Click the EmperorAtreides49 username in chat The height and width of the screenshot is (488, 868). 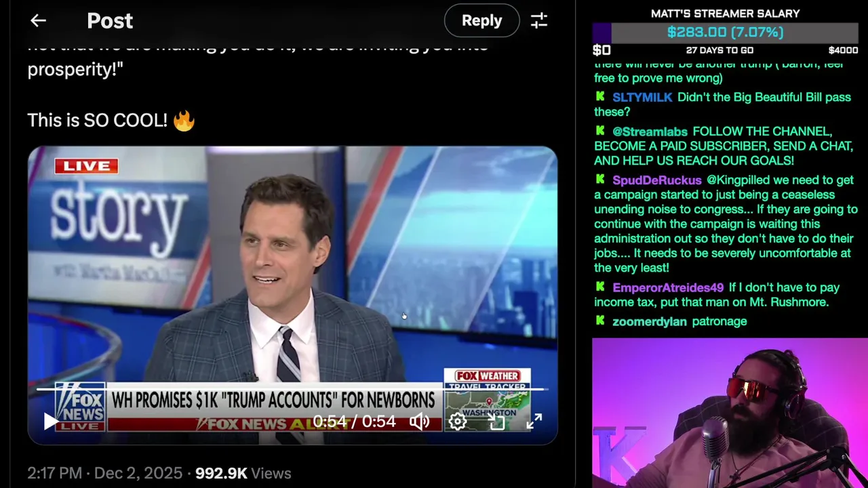click(668, 287)
